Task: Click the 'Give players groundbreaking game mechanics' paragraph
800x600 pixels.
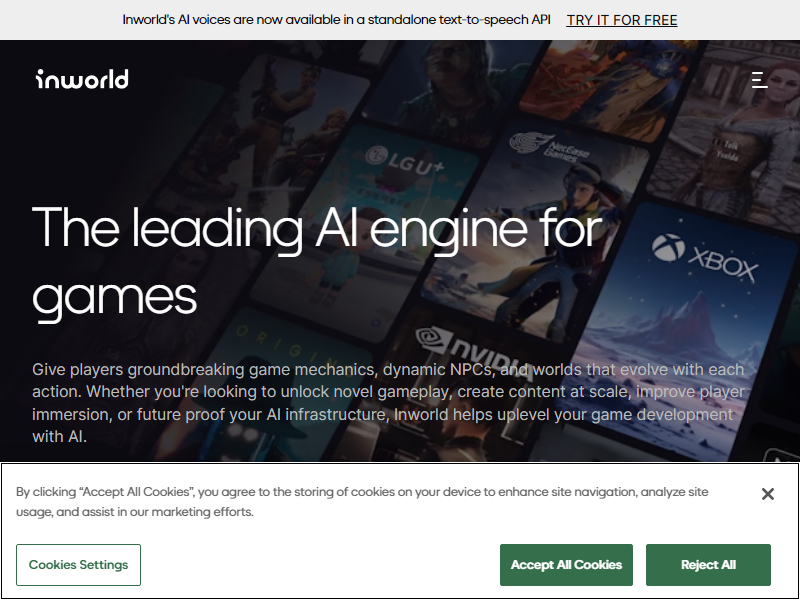Action: 388,403
